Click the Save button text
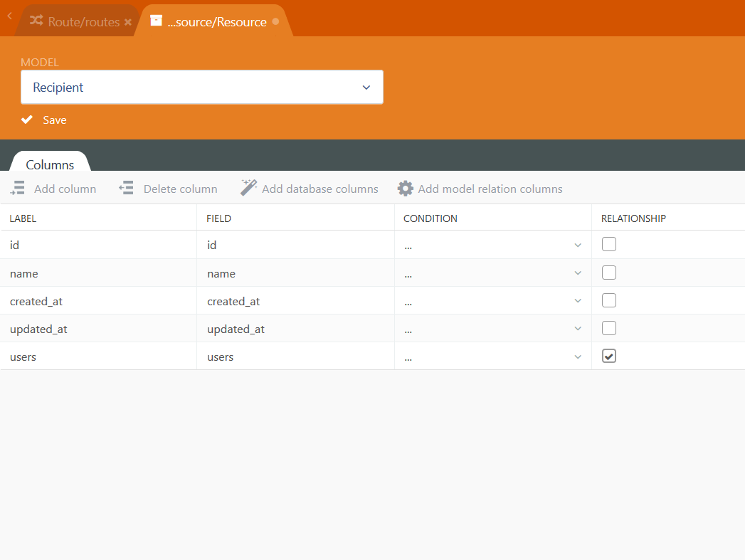 pyautogui.click(x=55, y=120)
